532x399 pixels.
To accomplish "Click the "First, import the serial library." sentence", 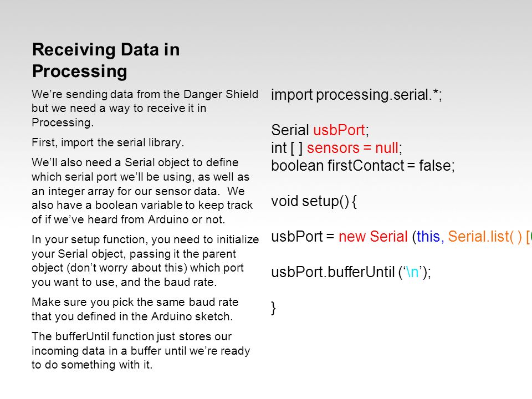I will pyautogui.click(x=108, y=142).
